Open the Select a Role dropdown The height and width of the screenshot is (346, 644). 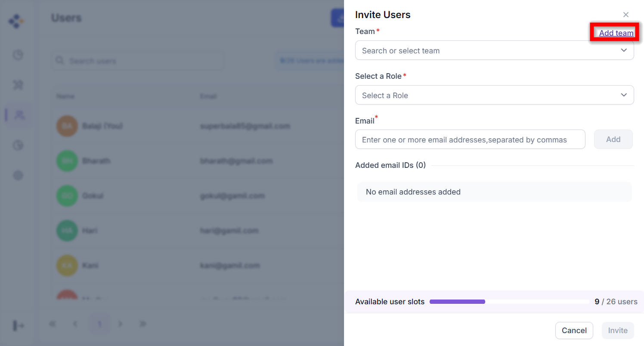(x=494, y=95)
